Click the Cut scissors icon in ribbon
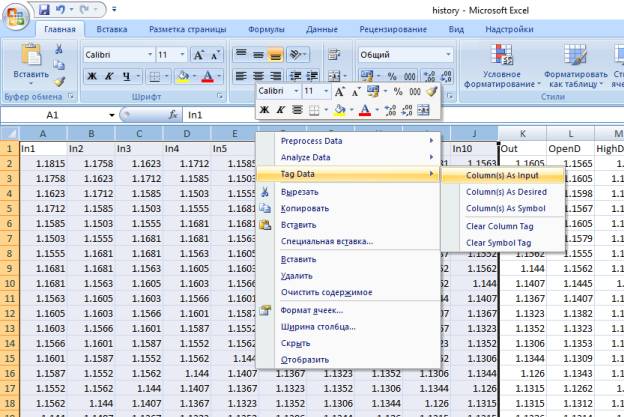The width and height of the screenshot is (624, 417). (59, 48)
